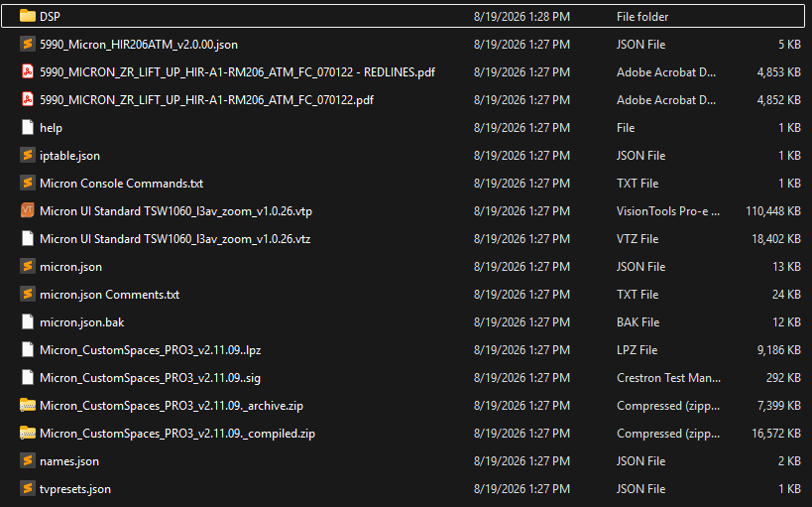Viewport: 812px width, 507px height.
Task: Click the icon next to iptable.json
Action: 28,155
